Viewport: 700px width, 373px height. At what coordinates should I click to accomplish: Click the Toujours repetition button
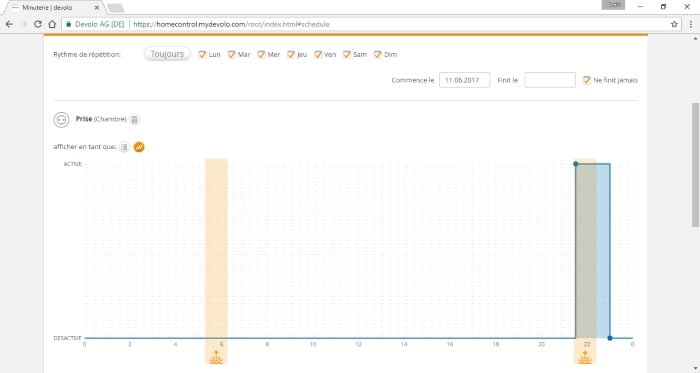[x=167, y=54]
